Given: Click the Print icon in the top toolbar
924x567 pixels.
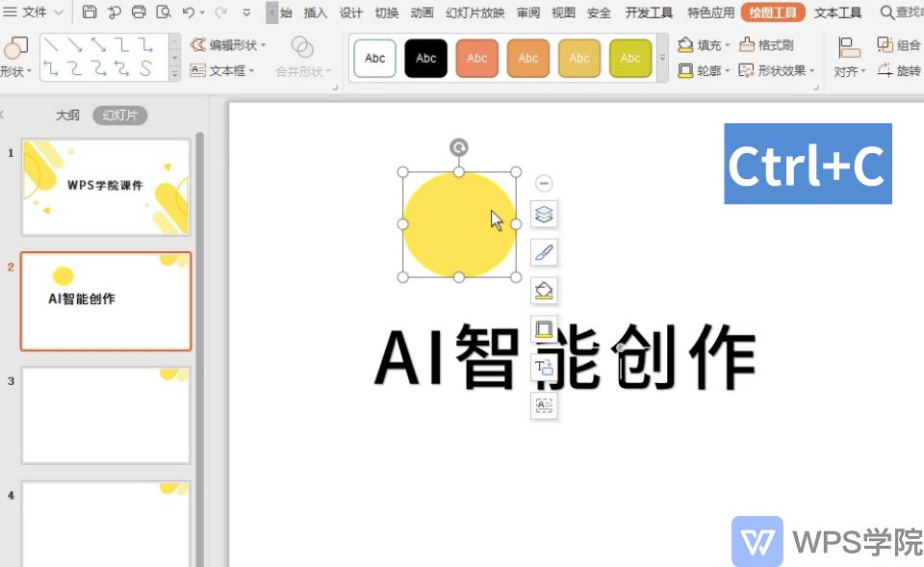Looking at the screenshot, I should click(139, 13).
